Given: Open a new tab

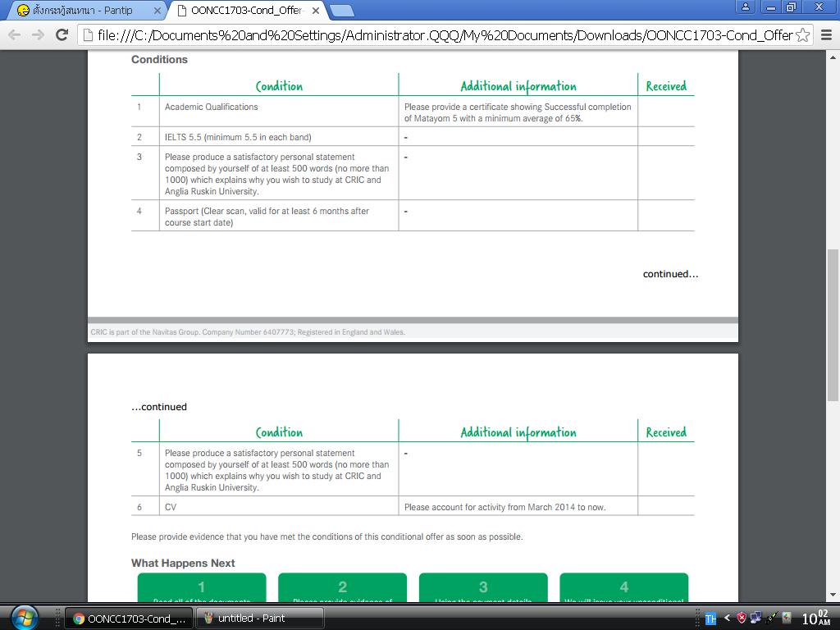Looking at the screenshot, I should click(x=340, y=10).
